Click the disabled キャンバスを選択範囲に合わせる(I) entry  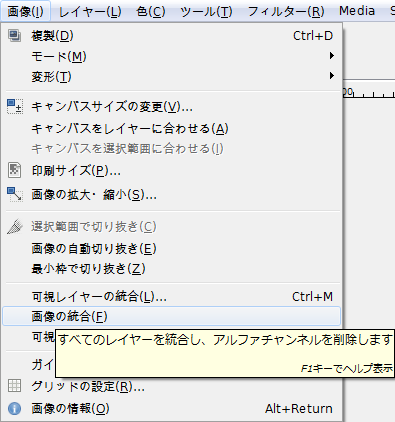point(171,148)
